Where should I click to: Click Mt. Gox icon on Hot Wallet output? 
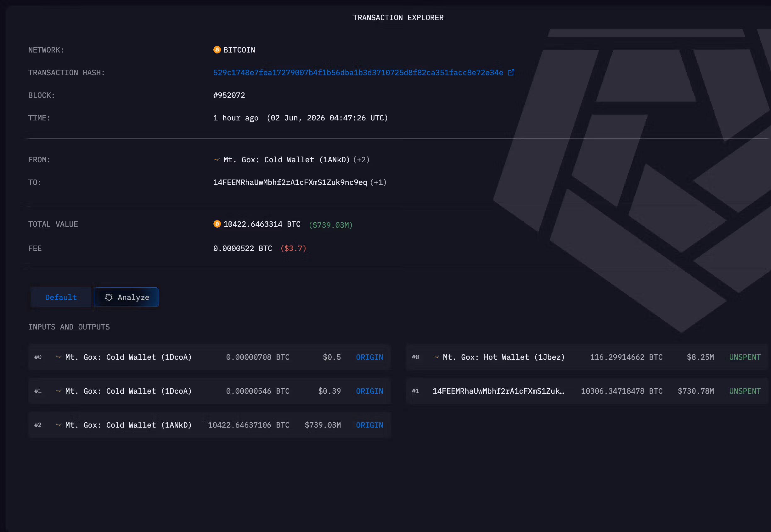pos(436,357)
